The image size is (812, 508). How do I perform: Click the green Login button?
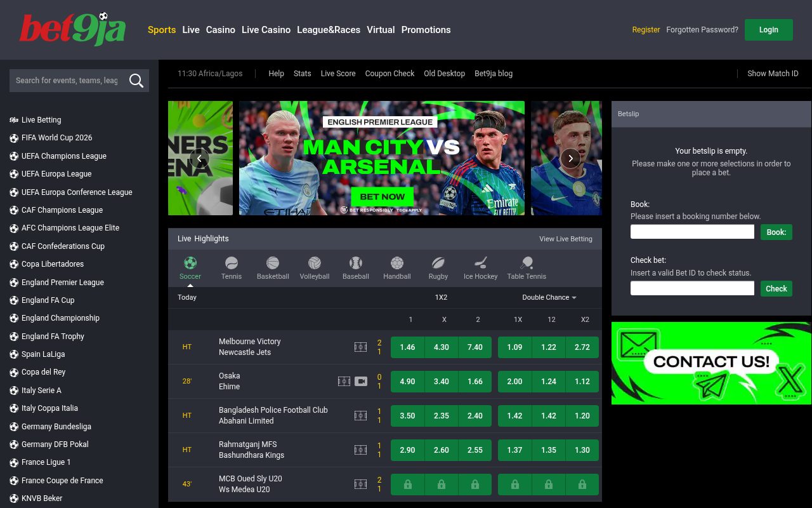pyautogui.click(x=768, y=30)
